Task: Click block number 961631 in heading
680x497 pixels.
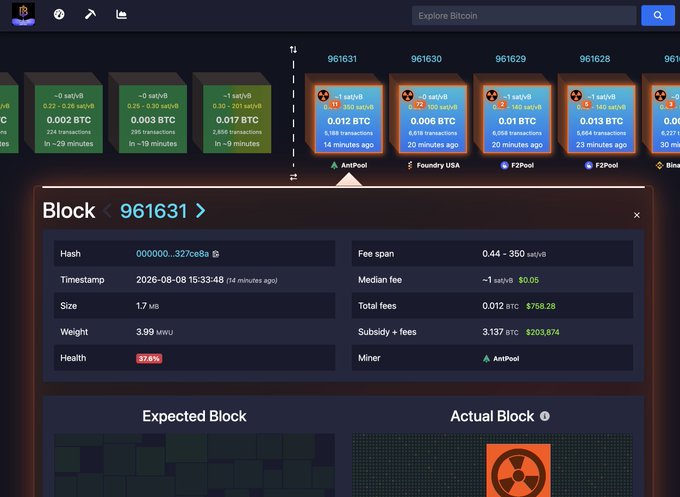Action: tap(154, 211)
